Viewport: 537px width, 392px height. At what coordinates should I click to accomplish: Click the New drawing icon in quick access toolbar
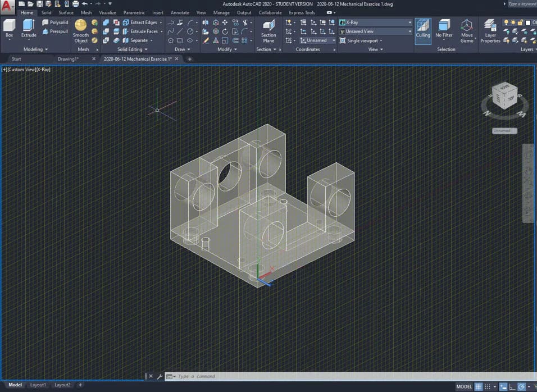pos(21,4)
